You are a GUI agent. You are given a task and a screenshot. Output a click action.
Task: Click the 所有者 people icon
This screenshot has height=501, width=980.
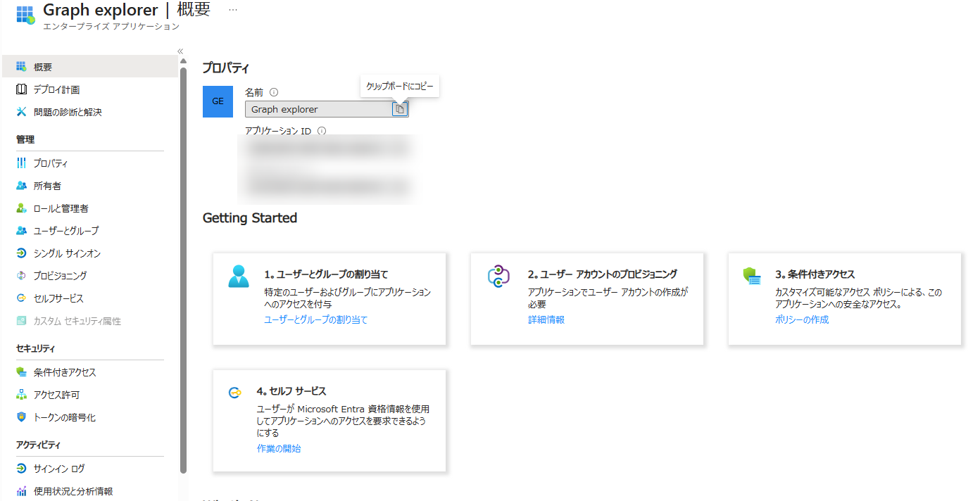tap(21, 186)
